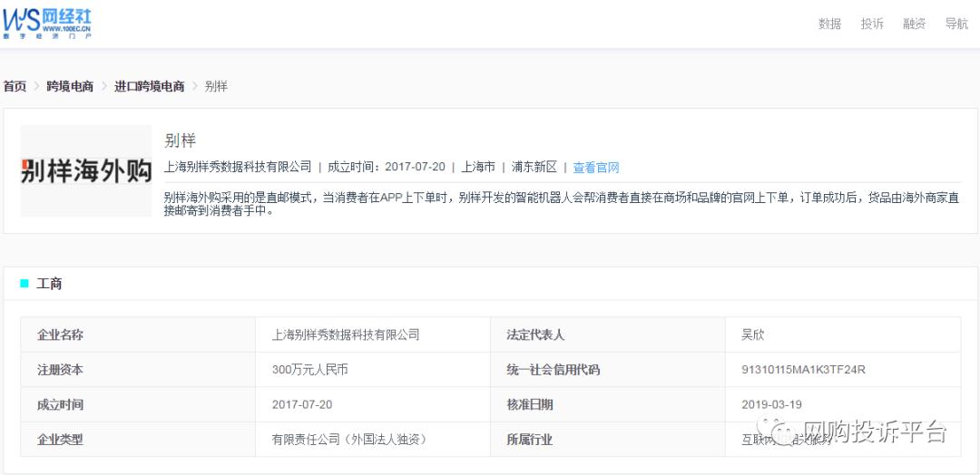Select the 上海市 location text
Screen dimensions: 980x475
pyautogui.click(x=478, y=168)
